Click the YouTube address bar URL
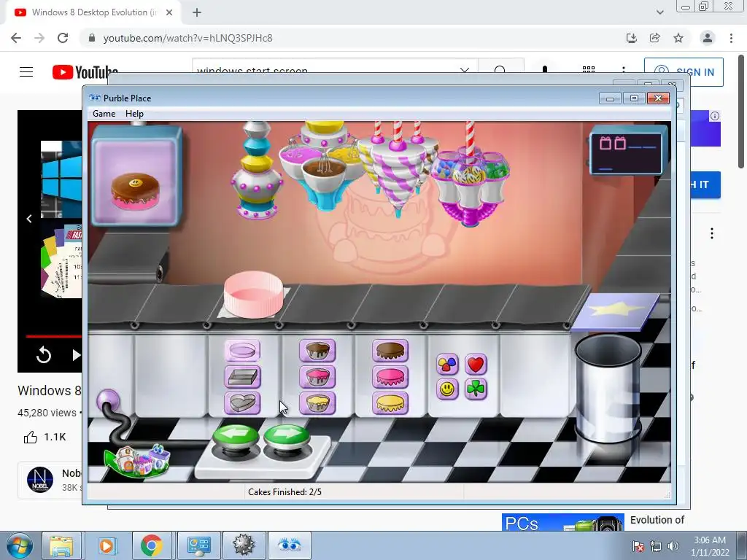Screen dimensions: 747x560 (x=187, y=38)
